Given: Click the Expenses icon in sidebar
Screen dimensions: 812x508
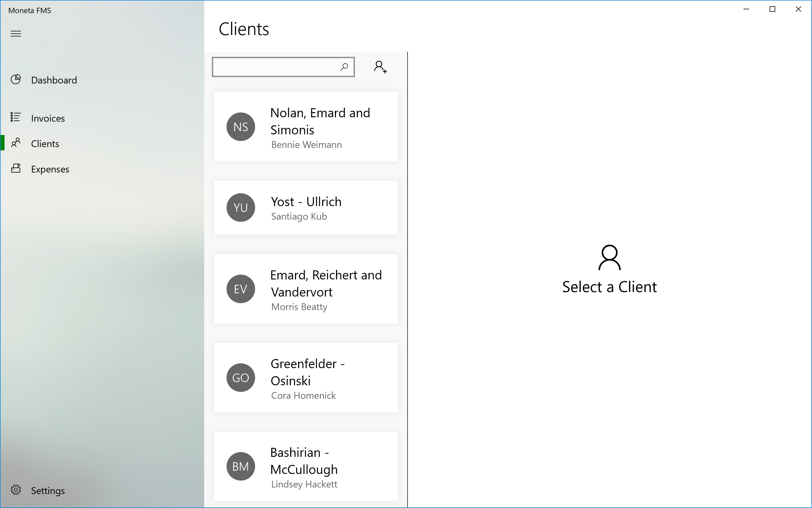Looking at the screenshot, I should 16,168.
